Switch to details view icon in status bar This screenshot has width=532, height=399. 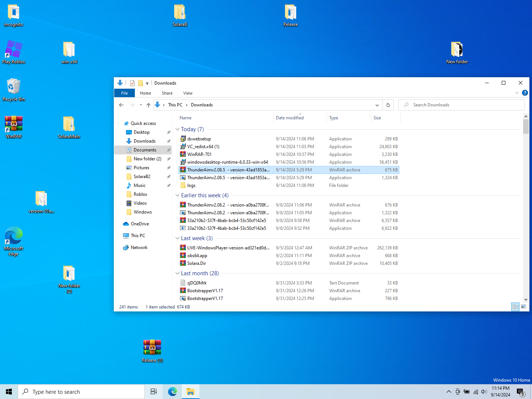point(515,307)
